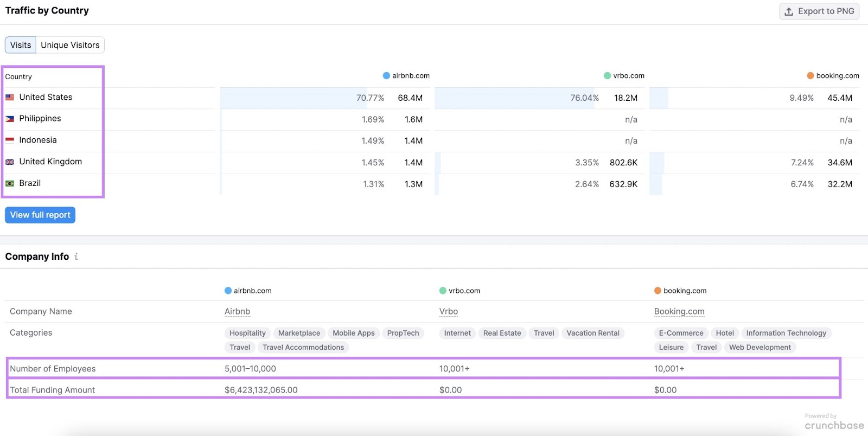This screenshot has width=868, height=436.
Task: Click the Real Estate category tag
Action: [x=502, y=333]
